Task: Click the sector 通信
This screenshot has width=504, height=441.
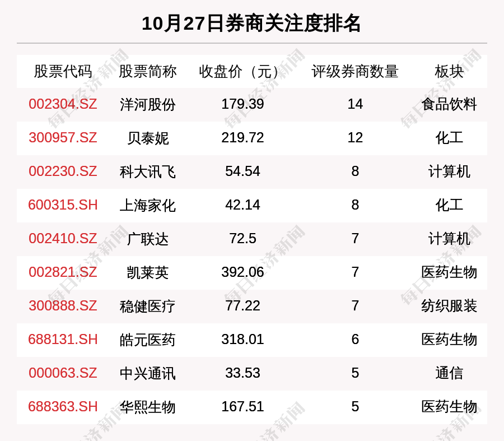Action: [449, 373]
